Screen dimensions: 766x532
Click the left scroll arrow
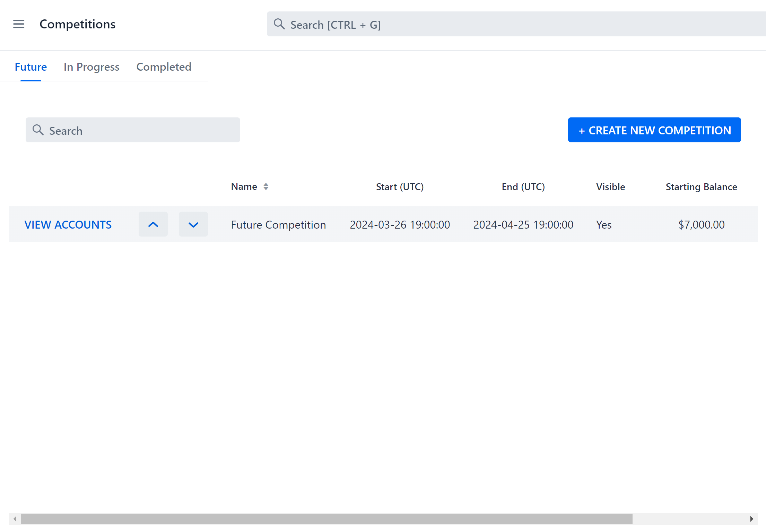(15, 518)
